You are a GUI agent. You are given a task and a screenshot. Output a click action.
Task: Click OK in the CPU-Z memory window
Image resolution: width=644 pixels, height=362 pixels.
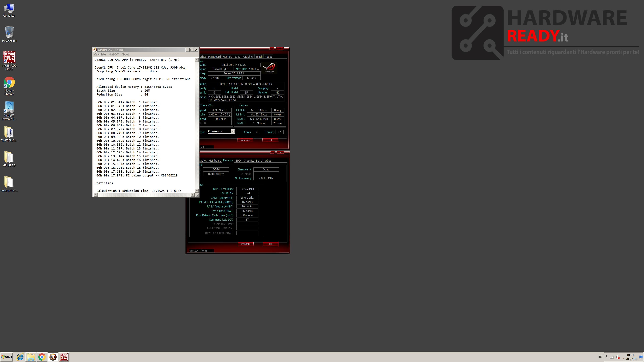(271, 244)
